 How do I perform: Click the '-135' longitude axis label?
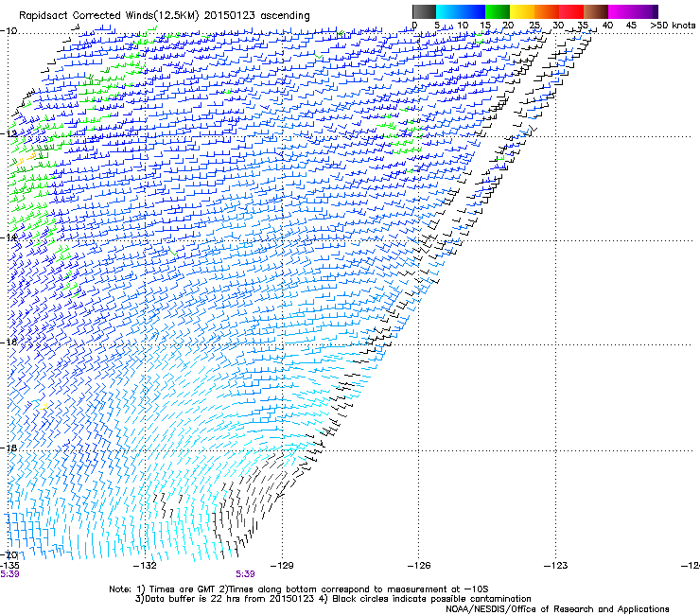(x=9, y=566)
